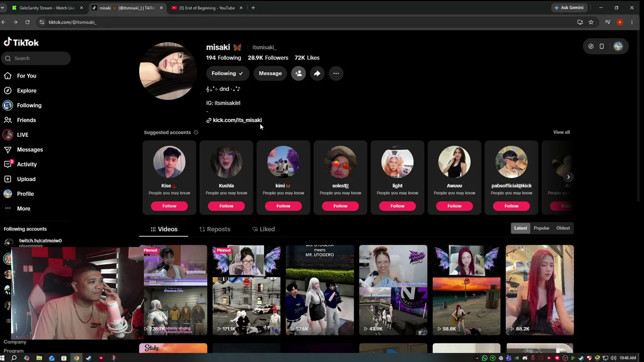Bookmark this page with the star icon
This screenshot has height=362, width=644.
591,22
